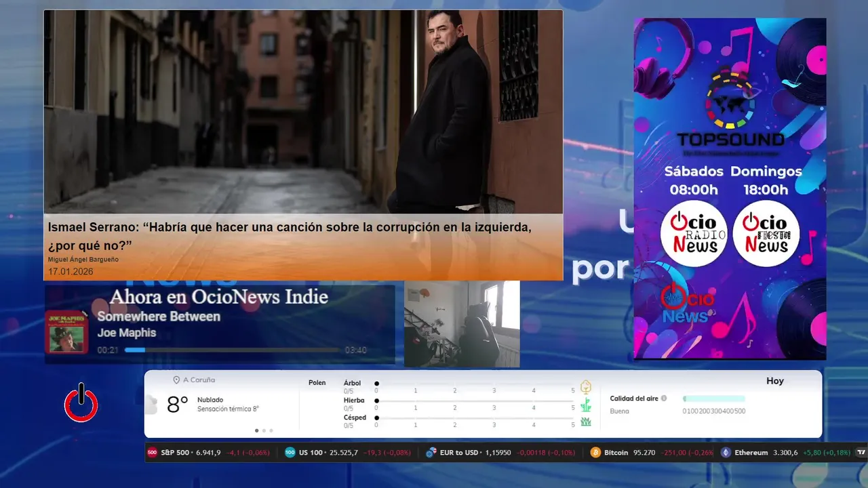
Task: Click the Árbol pollen level slider
Action: [475, 384]
